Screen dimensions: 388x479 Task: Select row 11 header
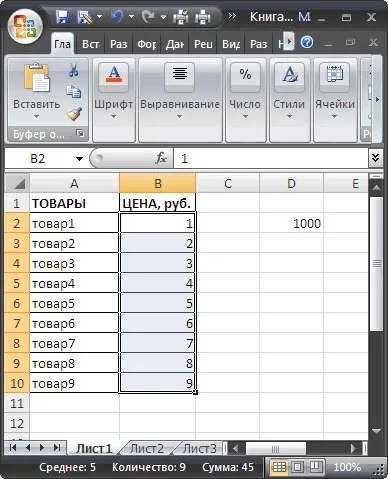(x=17, y=403)
